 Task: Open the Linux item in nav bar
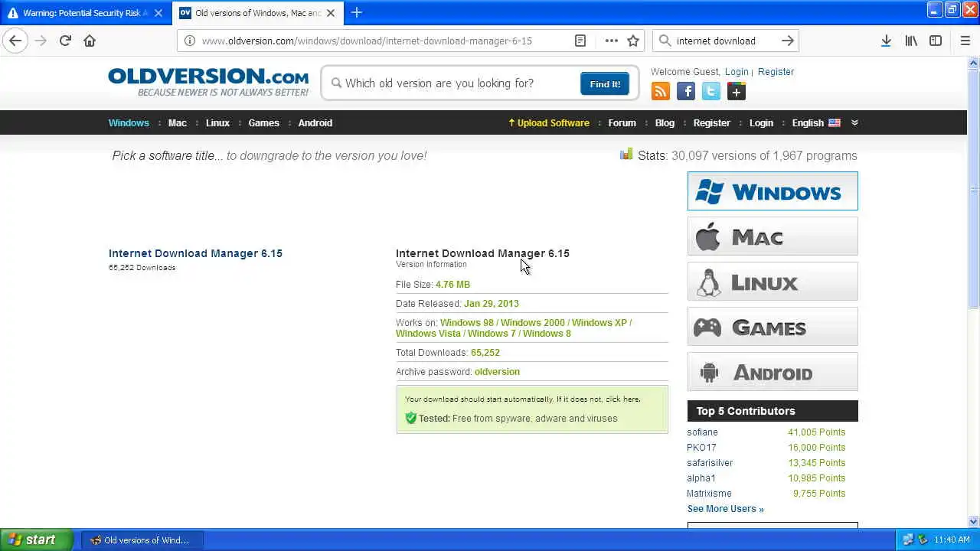[x=217, y=122]
